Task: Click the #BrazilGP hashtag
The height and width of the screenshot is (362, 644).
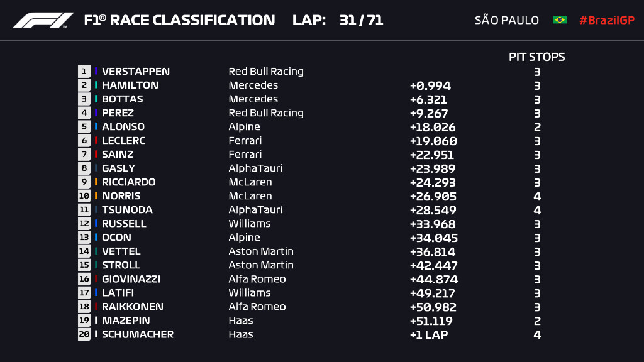Action: [x=606, y=20]
